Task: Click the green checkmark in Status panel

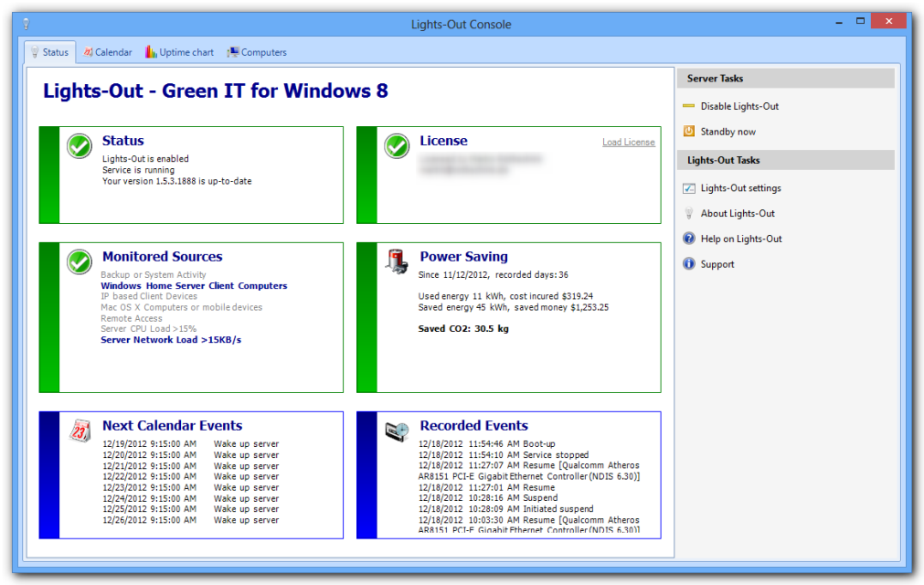Action: click(x=79, y=146)
